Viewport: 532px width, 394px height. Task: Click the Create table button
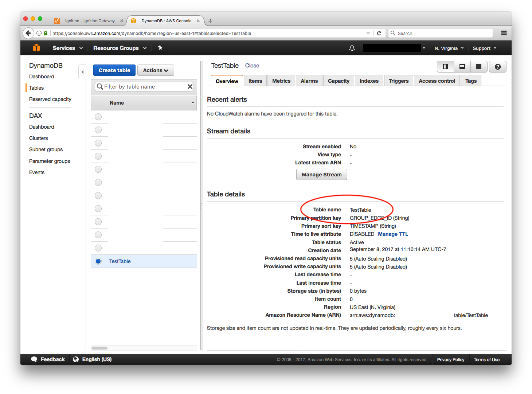coord(114,70)
